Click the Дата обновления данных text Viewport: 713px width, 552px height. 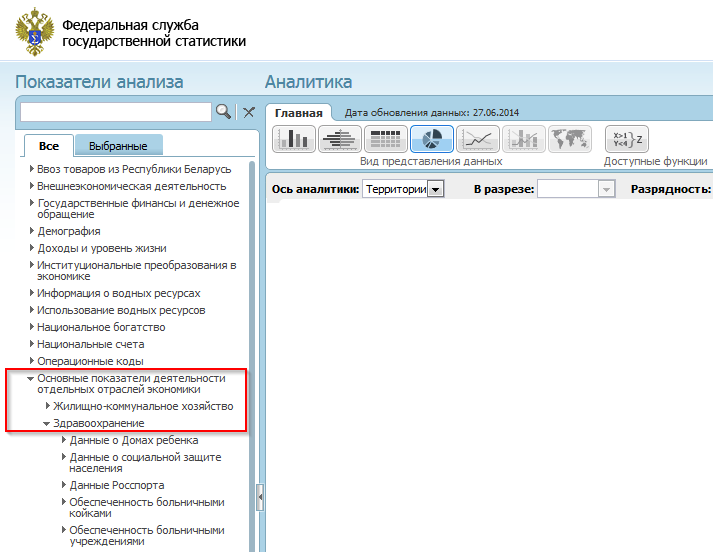click(432, 113)
